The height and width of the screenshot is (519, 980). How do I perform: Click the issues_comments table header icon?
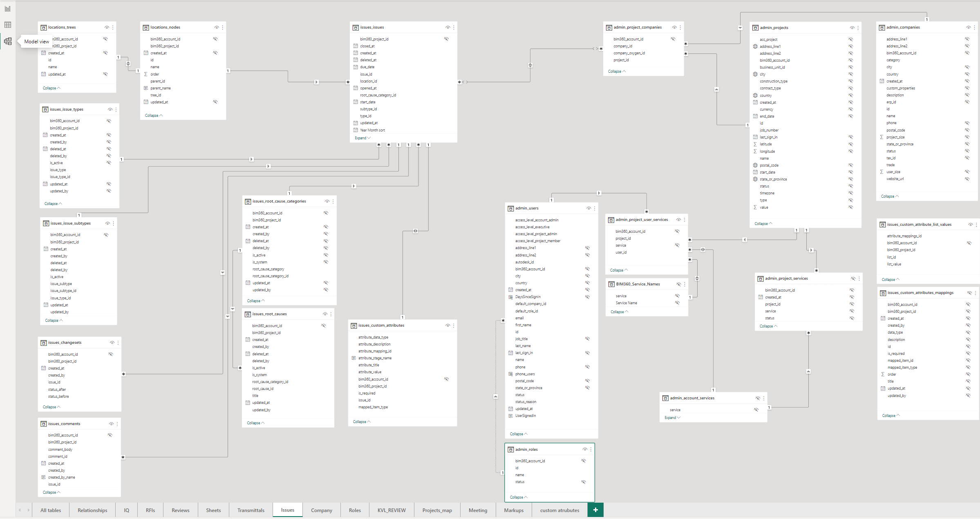(44, 424)
